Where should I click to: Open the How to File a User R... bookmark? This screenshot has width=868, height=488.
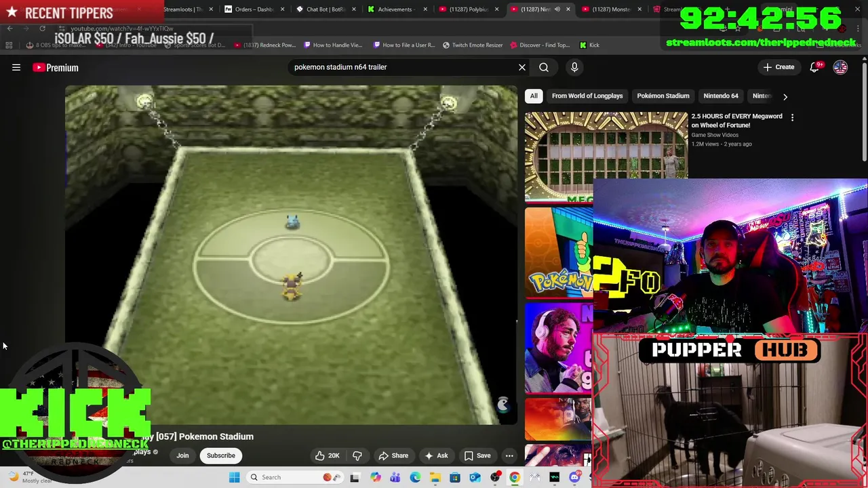[x=404, y=45]
